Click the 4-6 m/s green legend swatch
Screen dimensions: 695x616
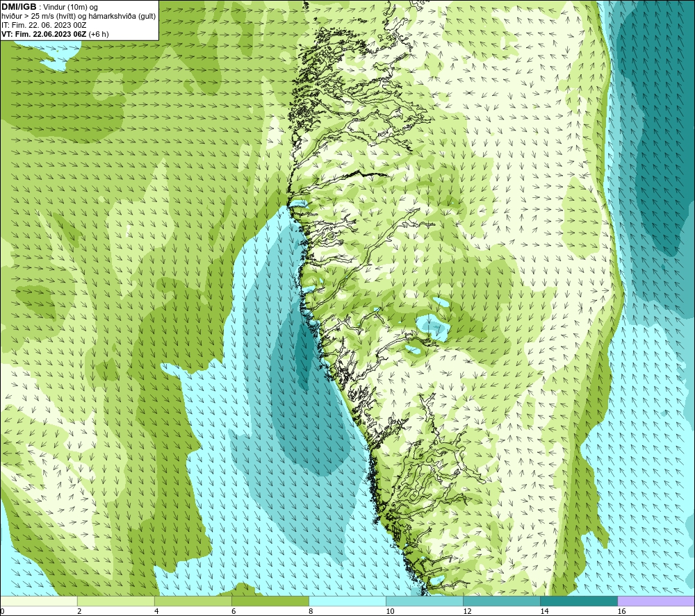tap(193, 601)
